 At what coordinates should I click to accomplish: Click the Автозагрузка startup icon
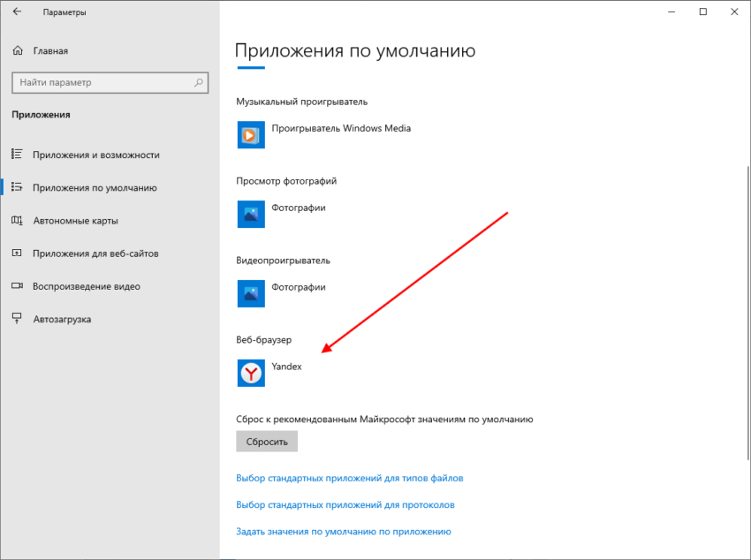coord(17,319)
